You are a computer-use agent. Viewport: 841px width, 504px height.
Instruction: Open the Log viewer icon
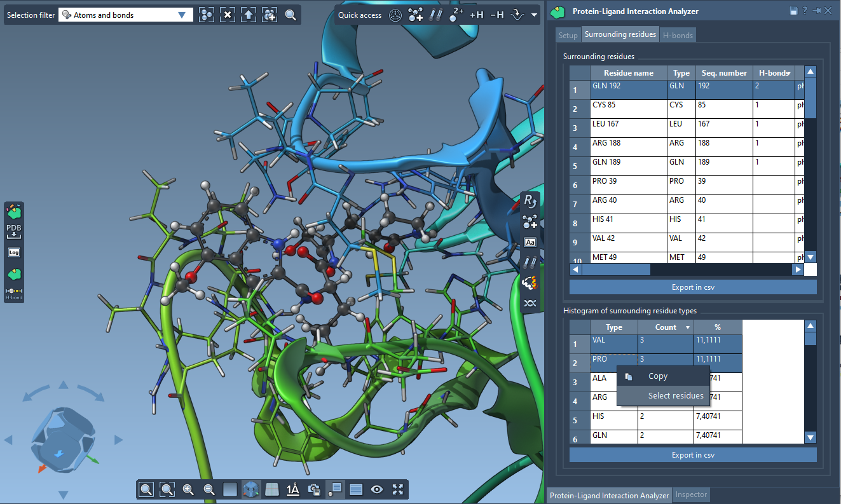pos(14,252)
